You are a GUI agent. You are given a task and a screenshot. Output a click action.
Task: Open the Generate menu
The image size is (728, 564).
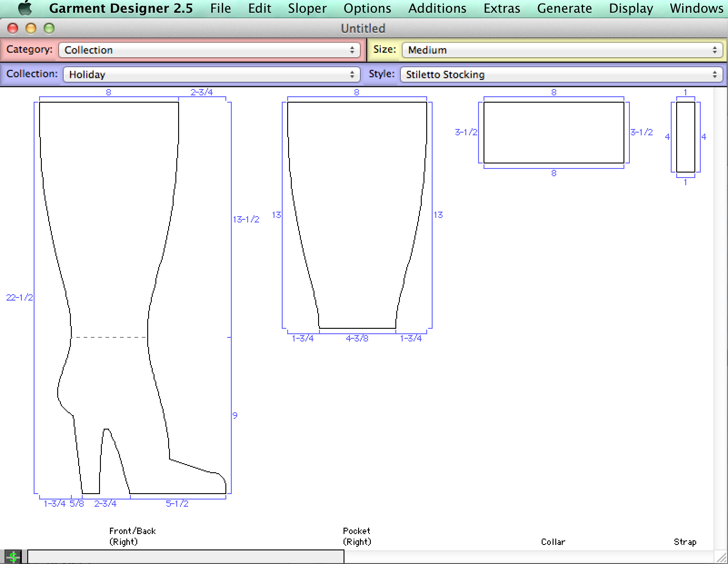564,8
